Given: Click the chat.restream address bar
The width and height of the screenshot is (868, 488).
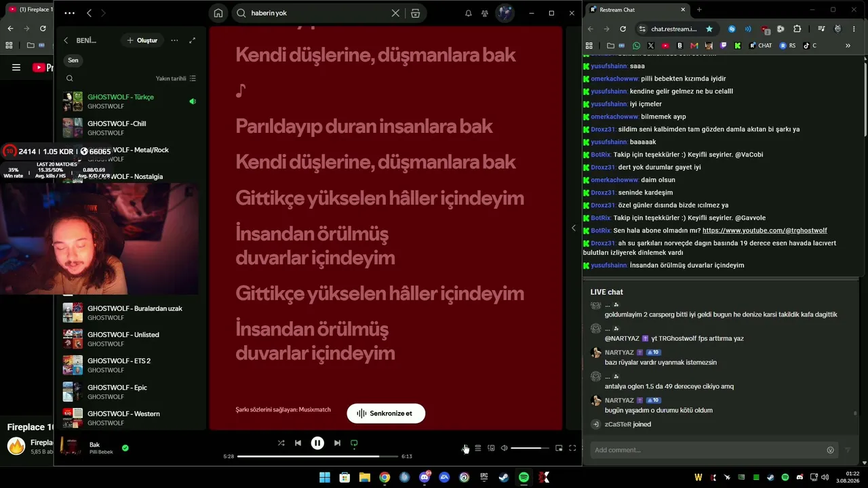Looking at the screenshot, I should point(673,29).
